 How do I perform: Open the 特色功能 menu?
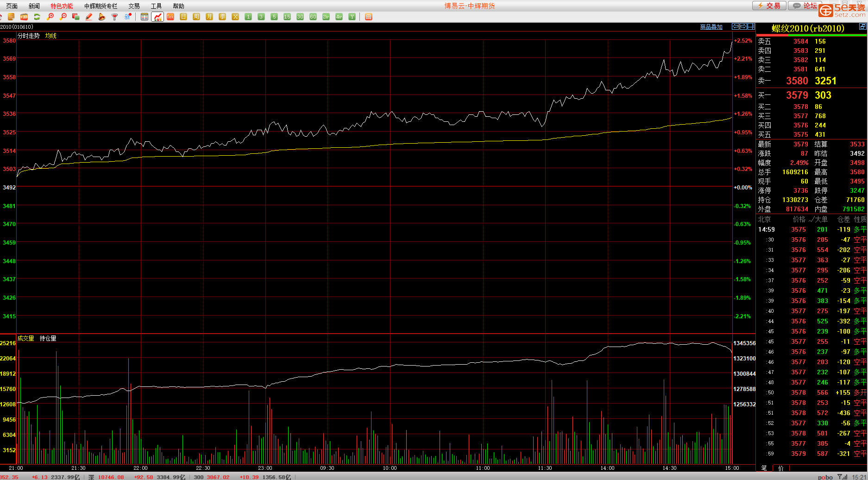(62, 6)
